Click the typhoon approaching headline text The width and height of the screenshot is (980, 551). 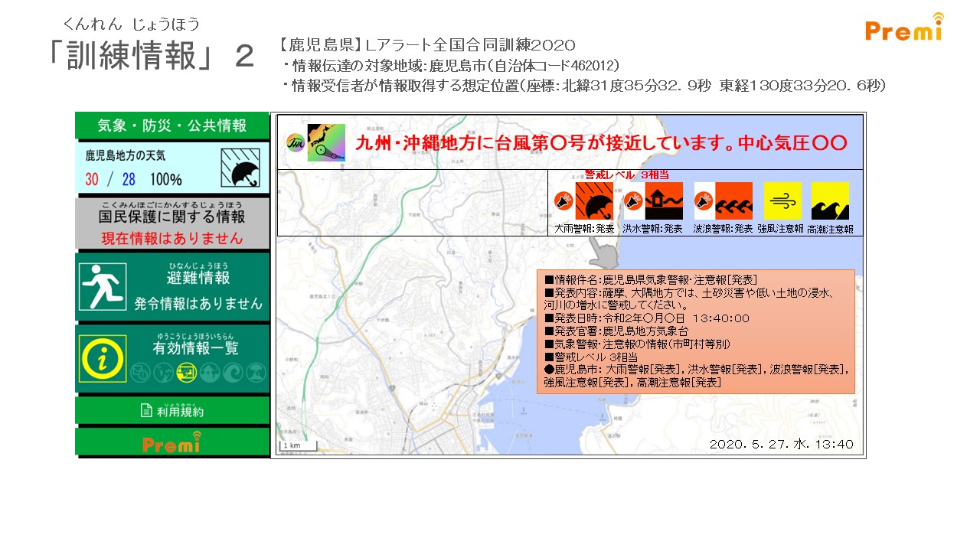(601, 143)
